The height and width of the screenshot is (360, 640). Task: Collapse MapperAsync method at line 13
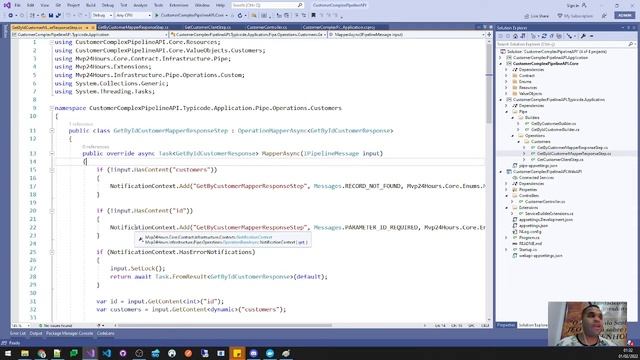pyautogui.click(x=52, y=153)
